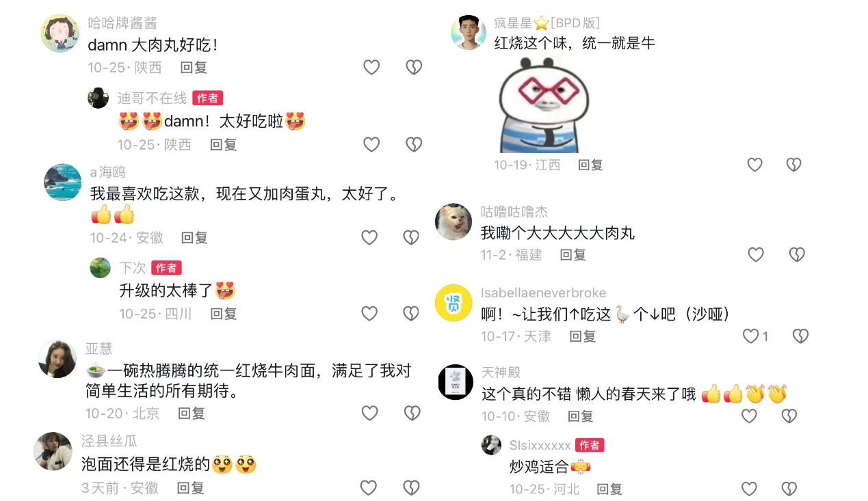The height and width of the screenshot is (501, 868).
Task: Like a海鸥's comment about 肉蛋丸
Action: (369, 237)
